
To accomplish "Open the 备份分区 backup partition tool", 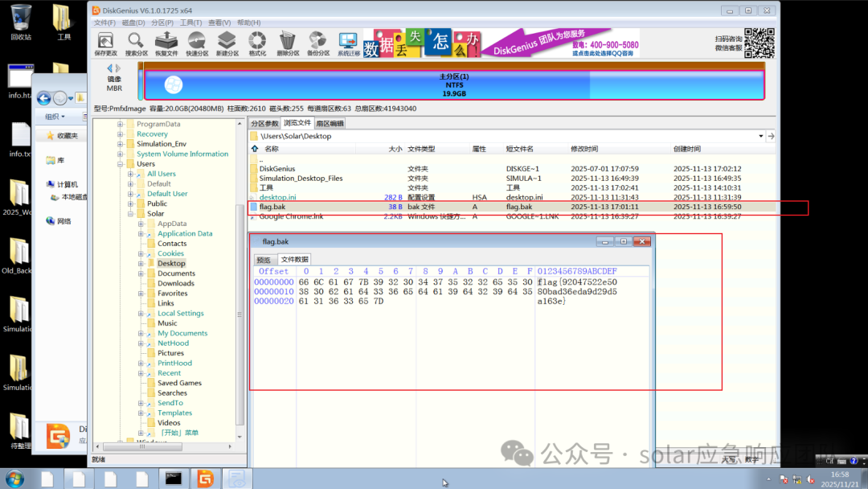I will coord(317,43).
